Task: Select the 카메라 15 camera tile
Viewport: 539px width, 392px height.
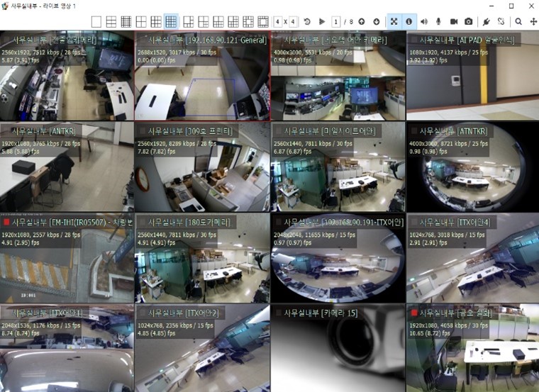Action: [x=337, y=351]
